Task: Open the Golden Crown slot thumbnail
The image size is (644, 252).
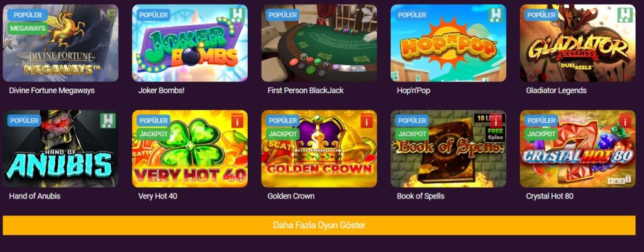Action: coord(319,149)
